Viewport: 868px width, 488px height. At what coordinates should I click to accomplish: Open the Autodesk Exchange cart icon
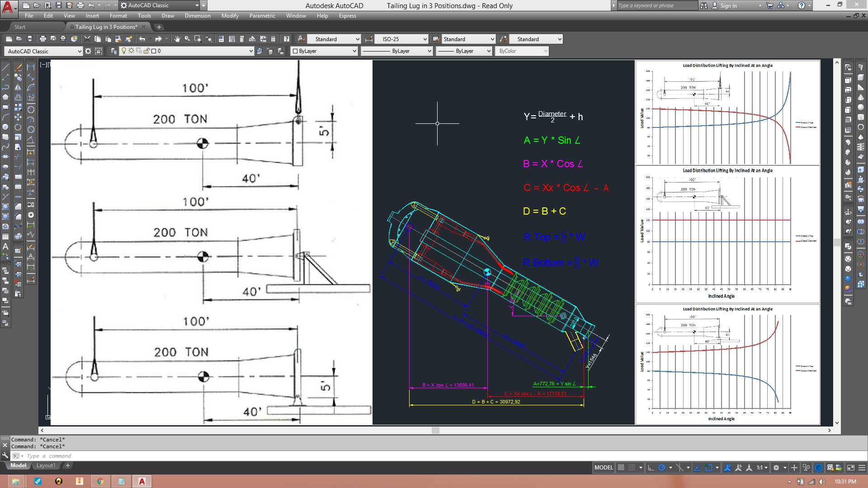tap(770, 5)
